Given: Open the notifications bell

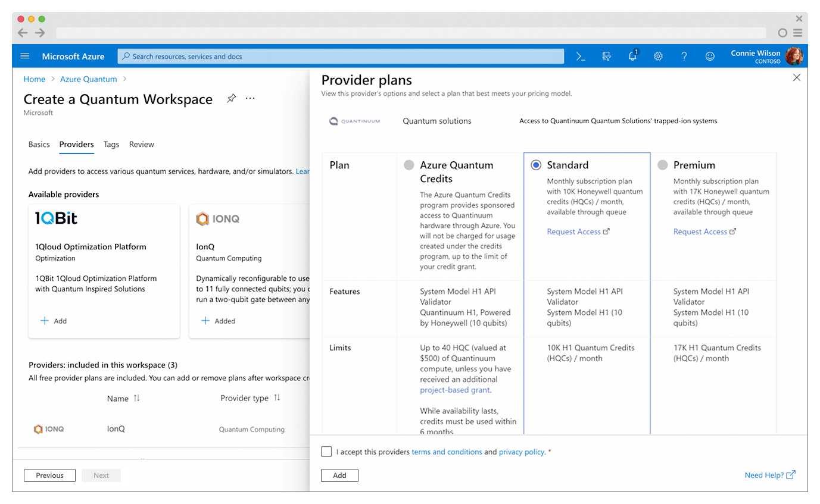Looking at the screenshot, I should click(x=632, y=56).
